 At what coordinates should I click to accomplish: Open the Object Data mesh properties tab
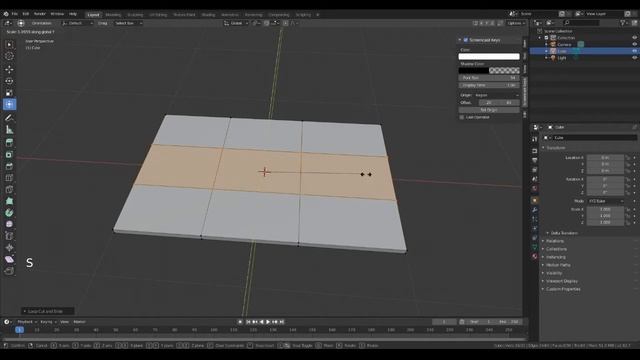pos(535,247)
